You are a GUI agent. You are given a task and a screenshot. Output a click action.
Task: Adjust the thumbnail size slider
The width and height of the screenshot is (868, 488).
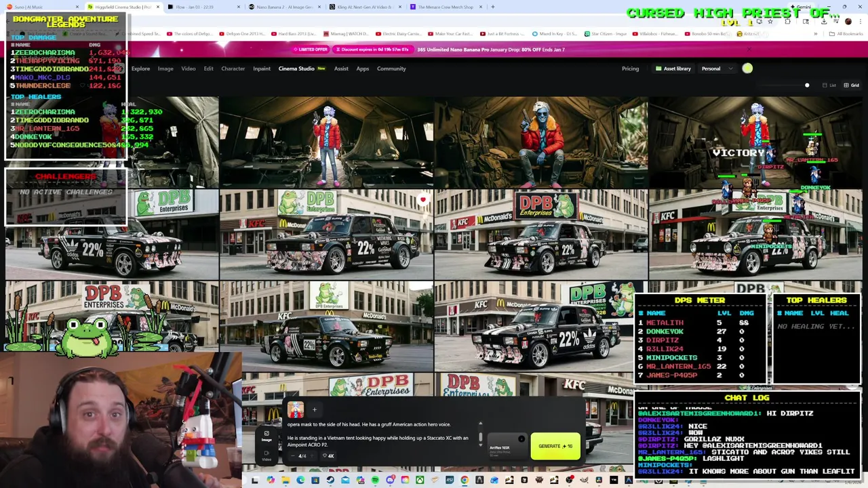tap(807, 85)
